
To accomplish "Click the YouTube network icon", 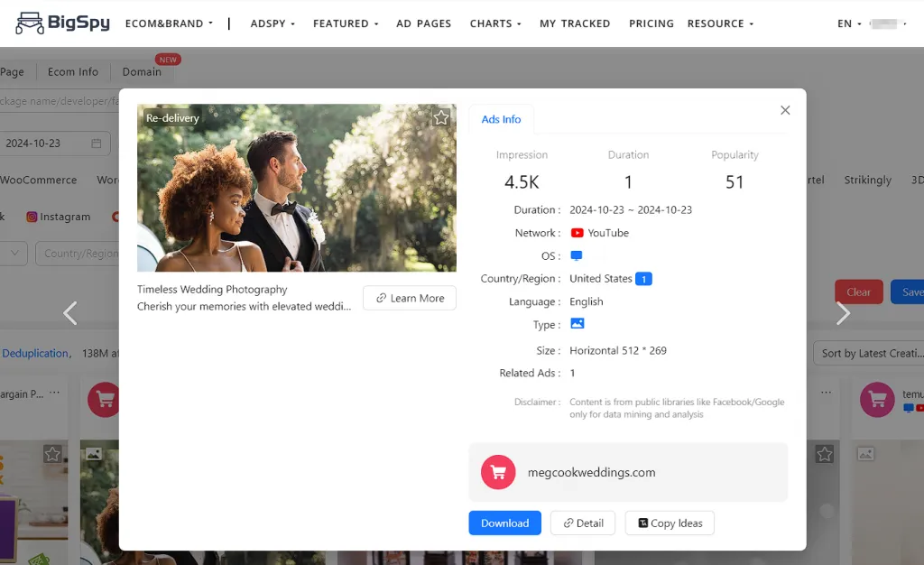I will 577,233.
